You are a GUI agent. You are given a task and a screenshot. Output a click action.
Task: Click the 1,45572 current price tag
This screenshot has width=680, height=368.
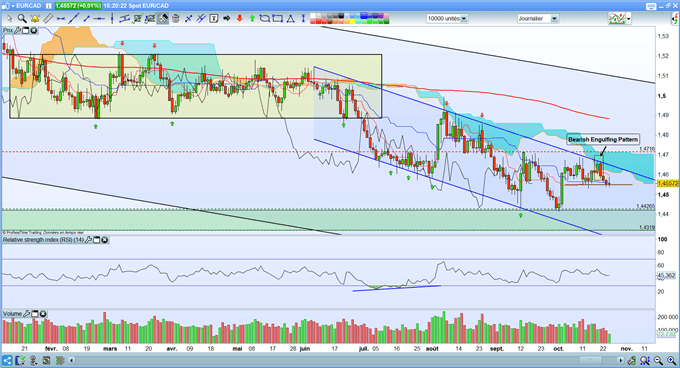667,183
